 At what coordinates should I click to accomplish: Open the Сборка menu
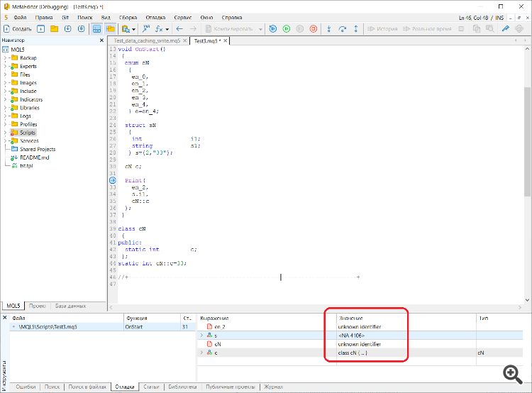pyautogui.click(x=128, y=16)
